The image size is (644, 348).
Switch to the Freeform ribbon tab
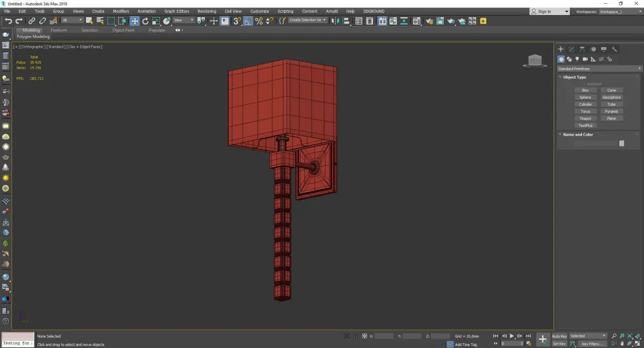[x=58, y=30]
